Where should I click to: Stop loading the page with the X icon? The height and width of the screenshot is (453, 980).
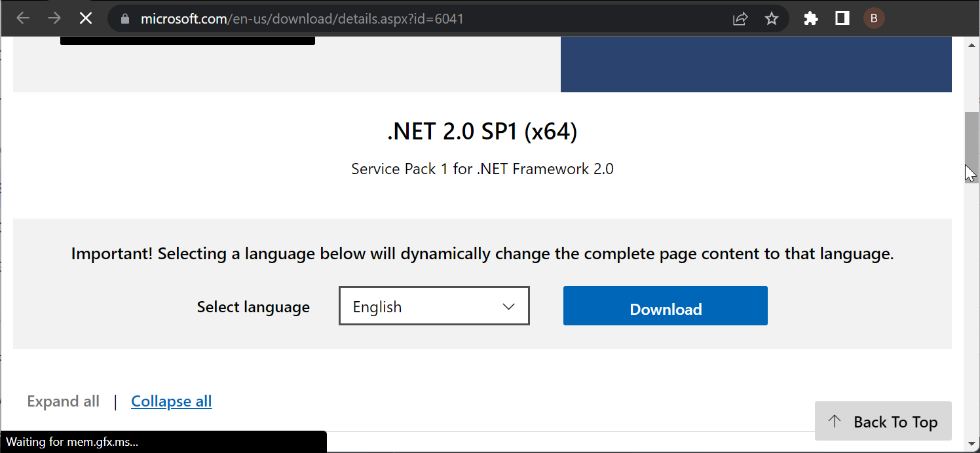click(x=86, y=18)
